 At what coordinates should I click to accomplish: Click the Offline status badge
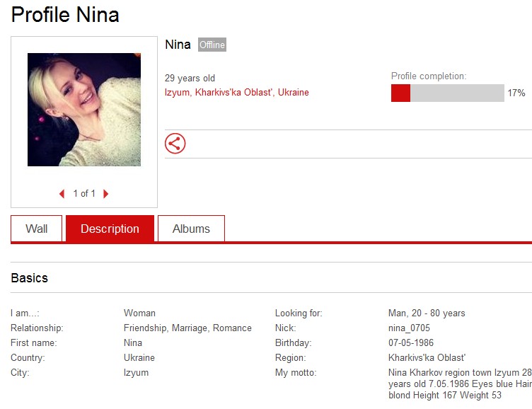212,45
